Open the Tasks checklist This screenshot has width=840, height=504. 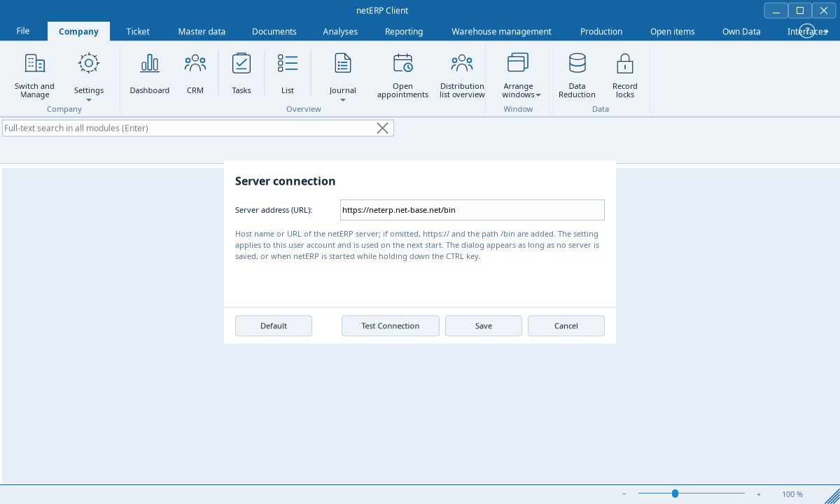tap(241, 74)
